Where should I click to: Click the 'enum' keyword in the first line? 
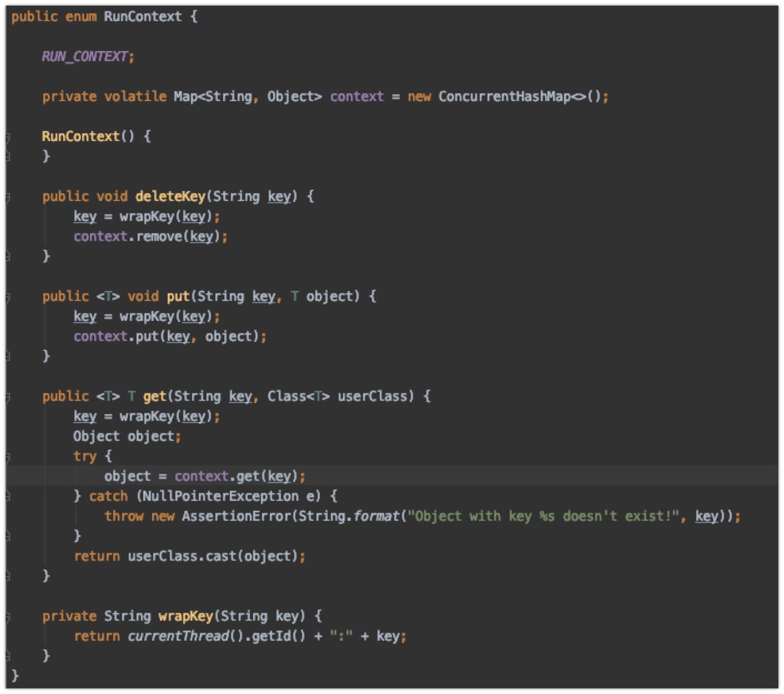[x=81, y=17]
